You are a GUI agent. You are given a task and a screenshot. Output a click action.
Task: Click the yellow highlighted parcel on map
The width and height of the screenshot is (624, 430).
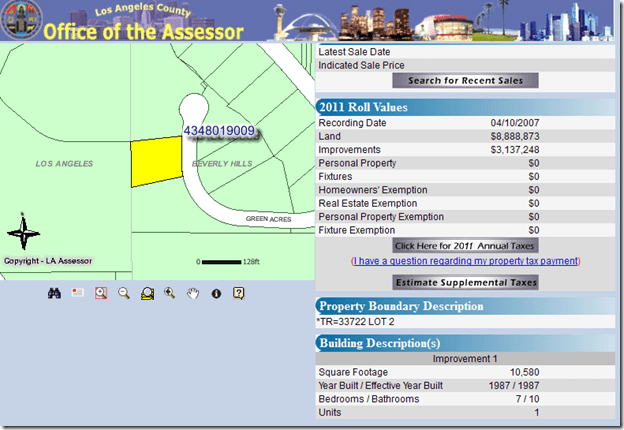pyautogui.click(x=153, y=162)
